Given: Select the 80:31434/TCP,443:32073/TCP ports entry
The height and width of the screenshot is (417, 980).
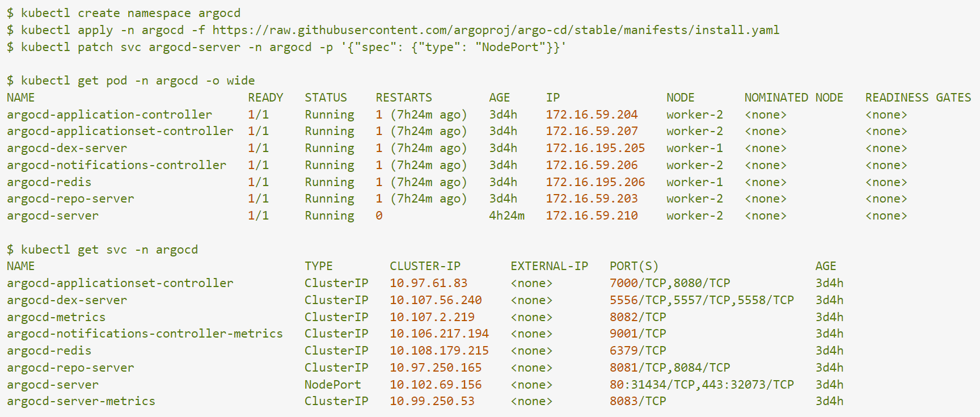Looking at the screenshot, I should (702, 385).
